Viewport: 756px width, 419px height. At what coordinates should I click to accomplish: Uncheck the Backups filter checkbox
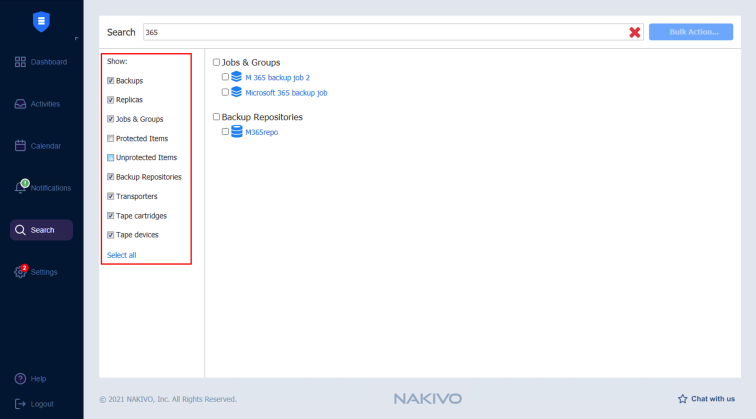click(x=111, y=80)
